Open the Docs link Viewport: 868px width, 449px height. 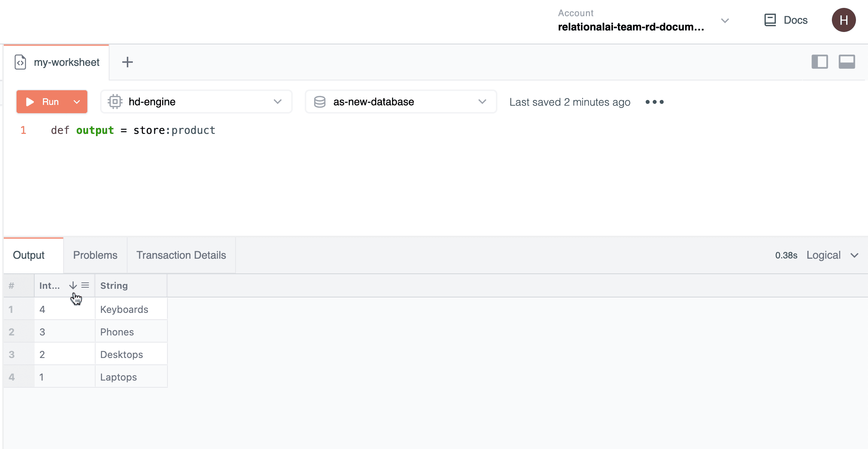795,20
